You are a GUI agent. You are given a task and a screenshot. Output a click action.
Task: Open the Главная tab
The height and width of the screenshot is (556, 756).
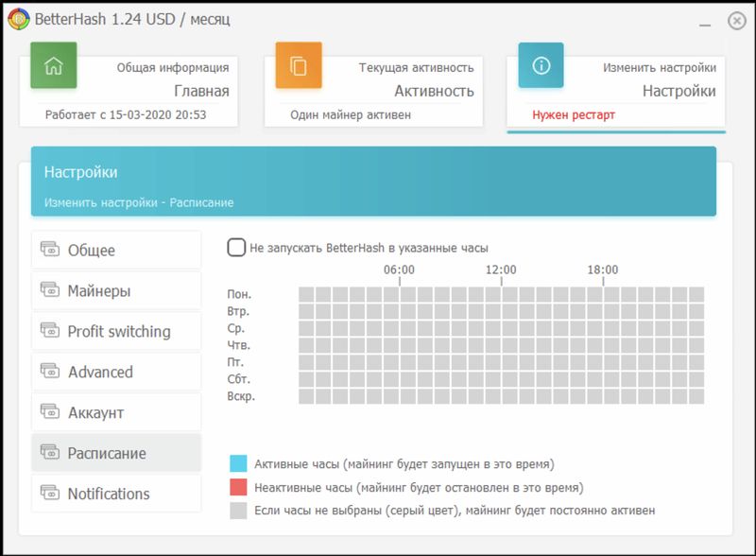[x=201, y=91]
